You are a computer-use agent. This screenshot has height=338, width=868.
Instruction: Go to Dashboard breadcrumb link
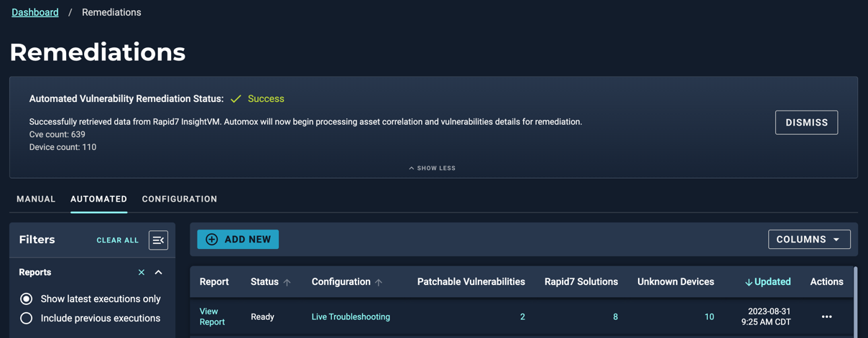35,12
